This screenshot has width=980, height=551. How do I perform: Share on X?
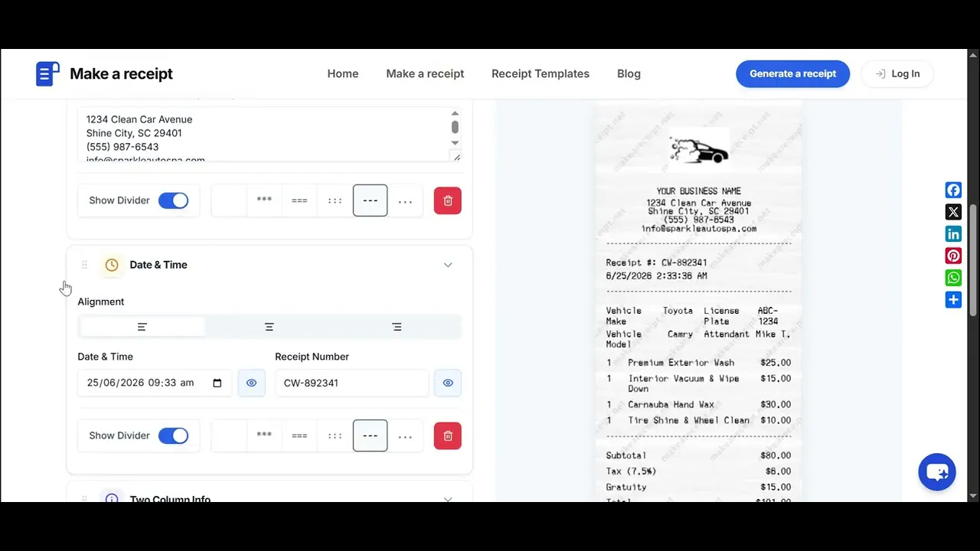click(953, 212)
